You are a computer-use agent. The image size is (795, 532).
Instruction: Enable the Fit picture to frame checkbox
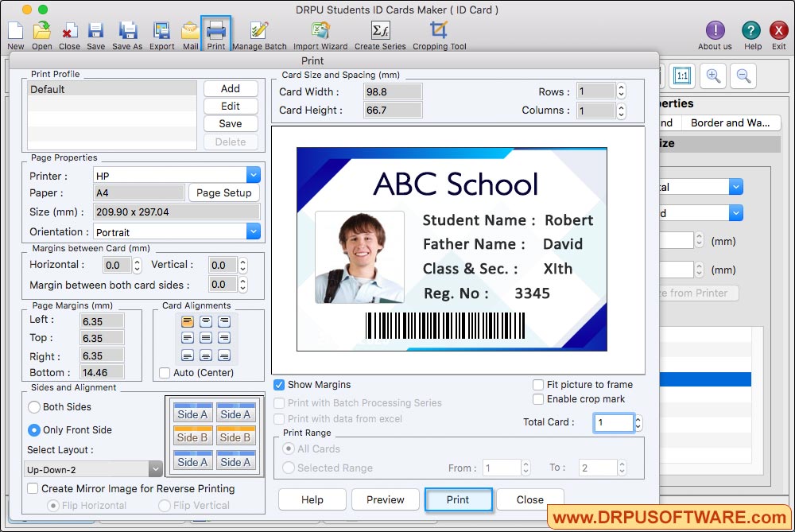[x=540, y=385]
